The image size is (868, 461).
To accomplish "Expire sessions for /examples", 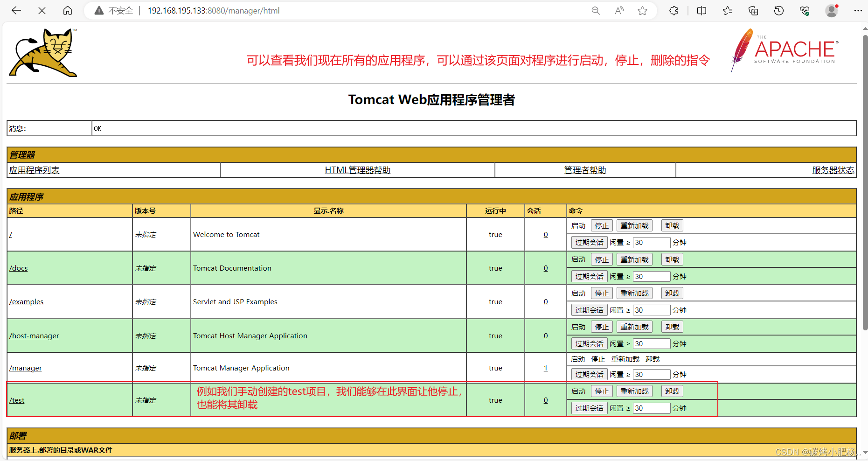I will pyautogui.click(x=590, y=310).
